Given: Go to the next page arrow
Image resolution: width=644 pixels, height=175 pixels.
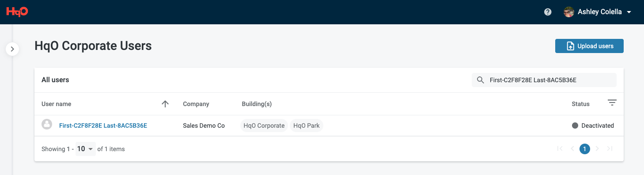Looking at the screenshot, I should tap(597, 149).
